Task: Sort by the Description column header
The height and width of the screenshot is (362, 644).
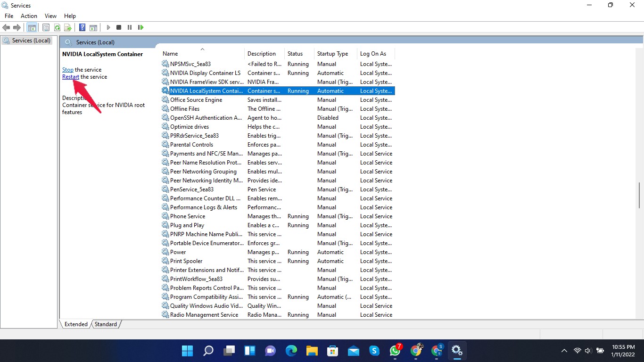Action: click(264, 54)
